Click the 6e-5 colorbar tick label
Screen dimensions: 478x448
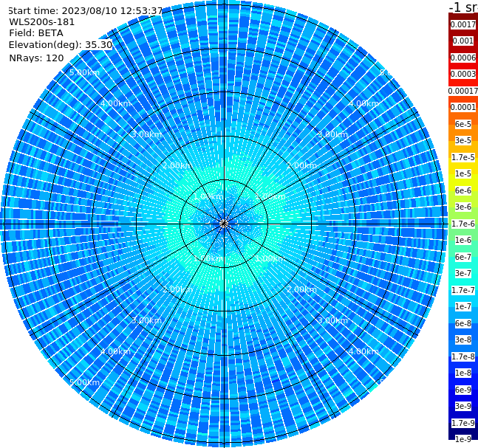(x=463, y=124)
